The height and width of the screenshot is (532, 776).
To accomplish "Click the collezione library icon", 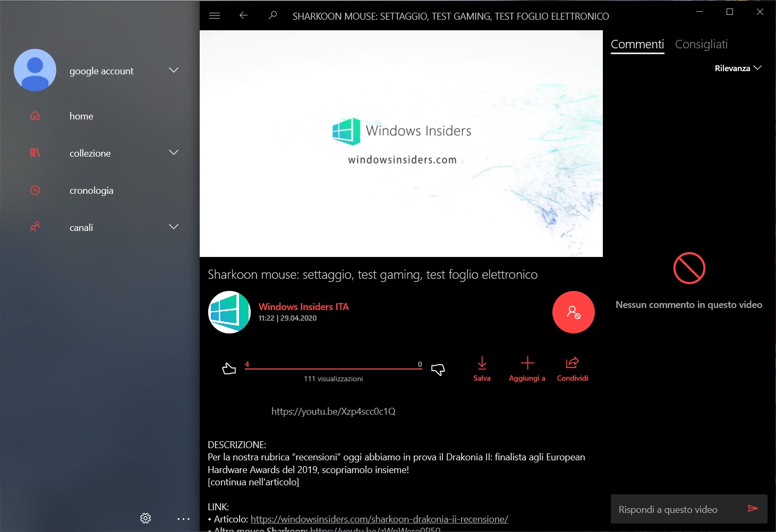I will [x=35, y=153].
